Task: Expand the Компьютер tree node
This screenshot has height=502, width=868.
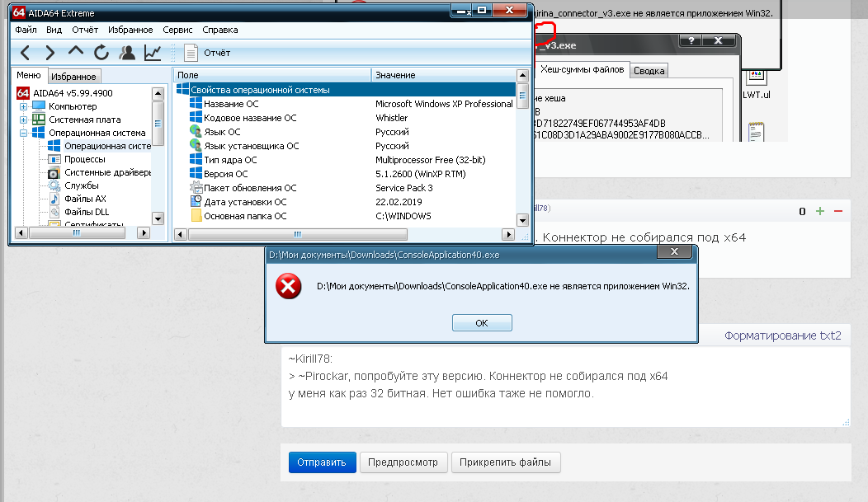Action: [x=23, y=106]
